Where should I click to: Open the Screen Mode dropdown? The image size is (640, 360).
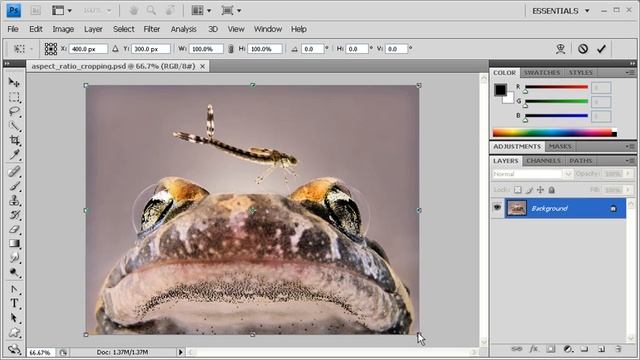pos(231,11)
